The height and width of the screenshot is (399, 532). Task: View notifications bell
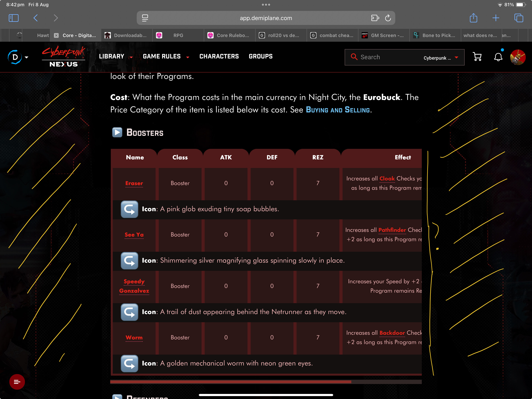pyautogui.click(x=498, y=57)
